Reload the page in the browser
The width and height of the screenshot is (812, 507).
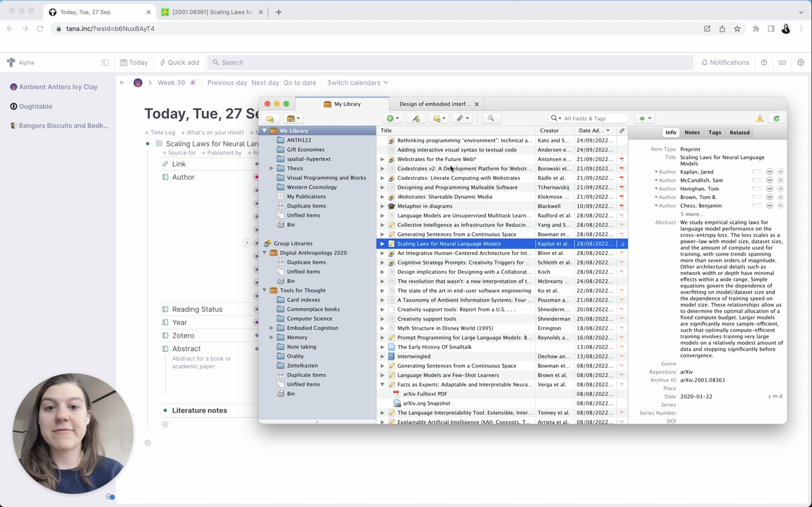[x=40, y=29]
